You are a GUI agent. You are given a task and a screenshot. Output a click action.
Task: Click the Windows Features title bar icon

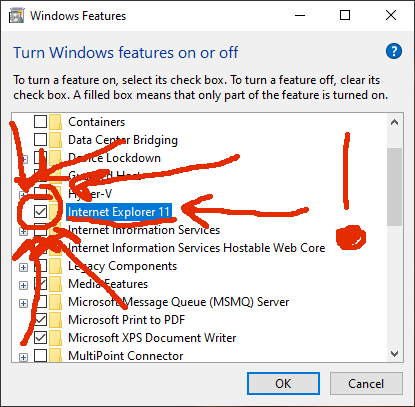click(16, 16)
